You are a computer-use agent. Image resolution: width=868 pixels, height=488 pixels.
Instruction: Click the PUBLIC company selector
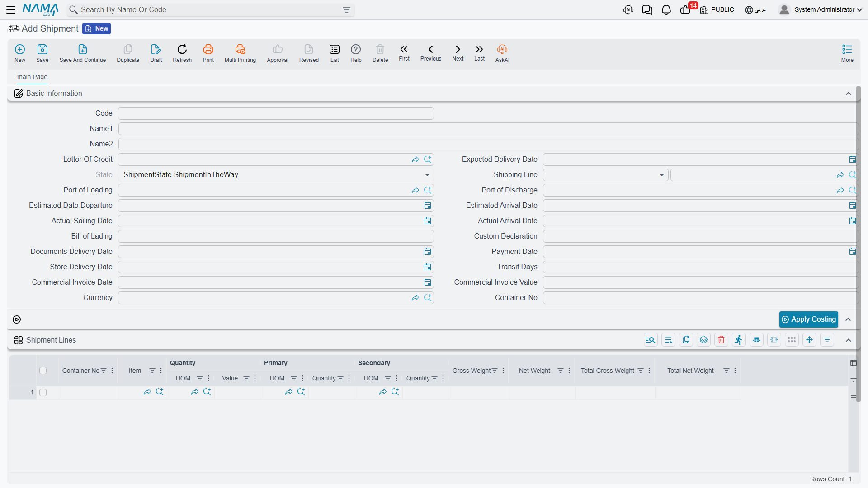(717, 9)
